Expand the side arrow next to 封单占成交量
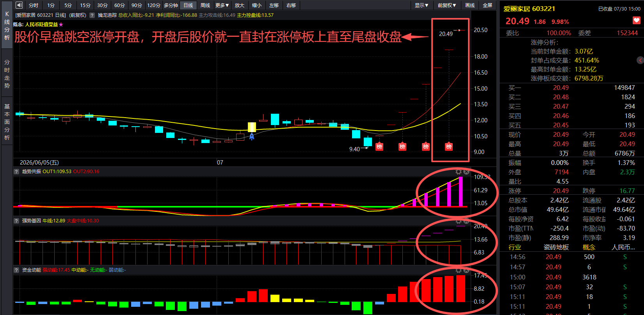Viewport: 644px width, 315px height. 640,60
